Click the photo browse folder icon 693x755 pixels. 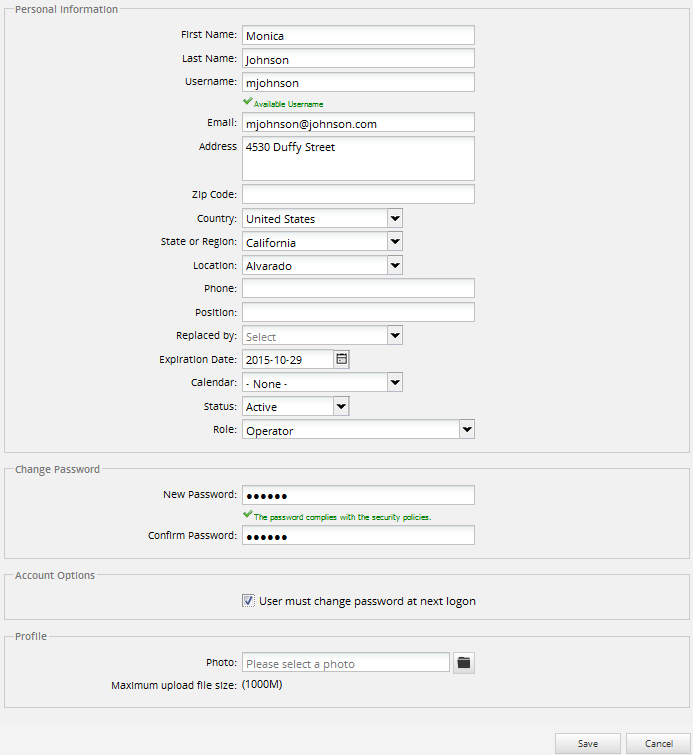(463, 663)
